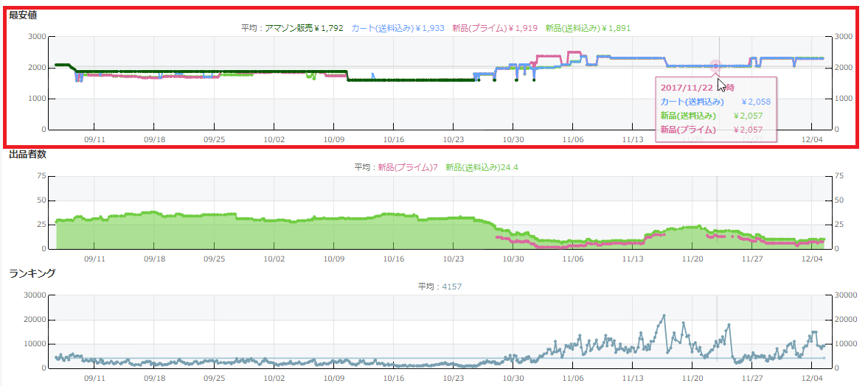Click the 11/06 date label under the ranking chart
The image size is (868, 386).
pos(572,378)
